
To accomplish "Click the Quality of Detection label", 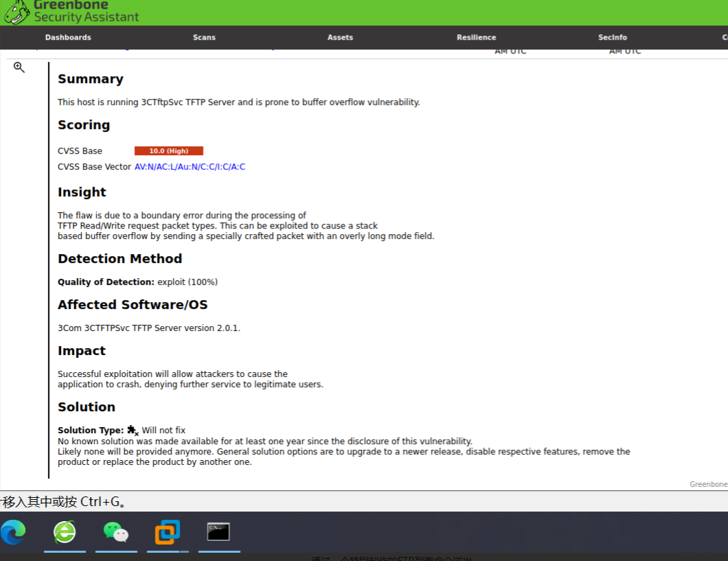I will tap(106, 282).
